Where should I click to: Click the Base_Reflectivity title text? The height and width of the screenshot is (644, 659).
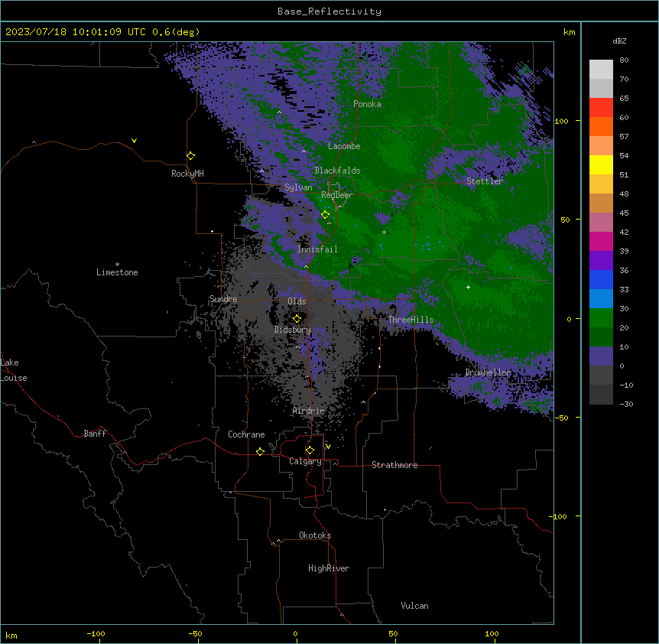[x=329, y=11]
